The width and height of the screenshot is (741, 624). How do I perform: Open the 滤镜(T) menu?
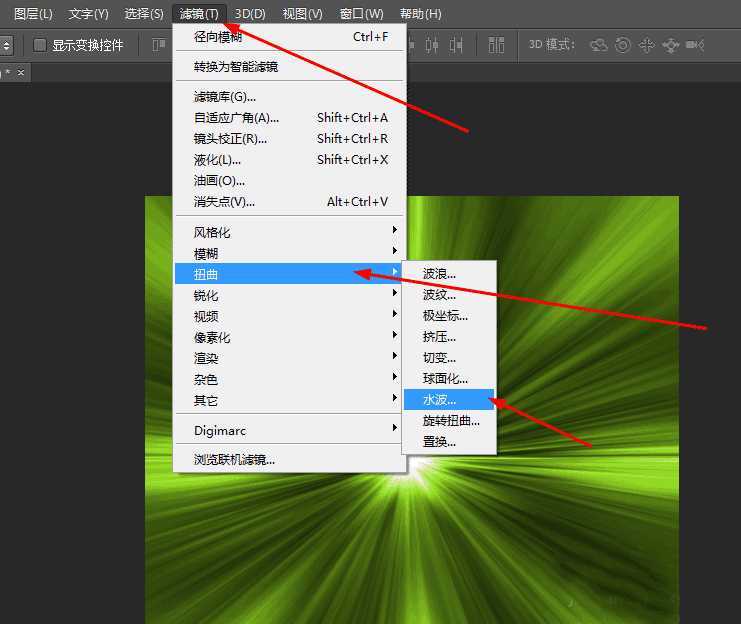tap(199, 14)
